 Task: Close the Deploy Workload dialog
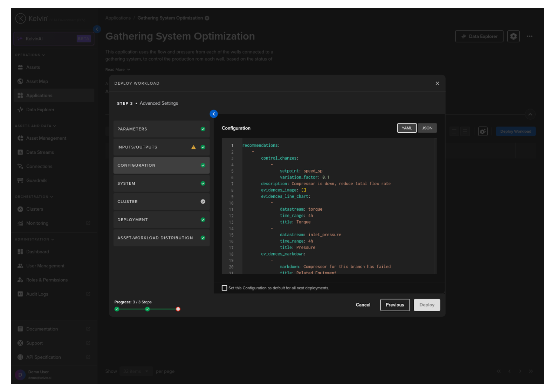pos(437,83)
